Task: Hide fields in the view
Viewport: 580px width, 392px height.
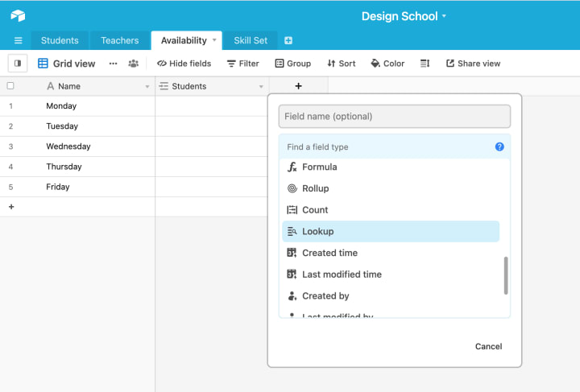Action: (x=184, y=64)
